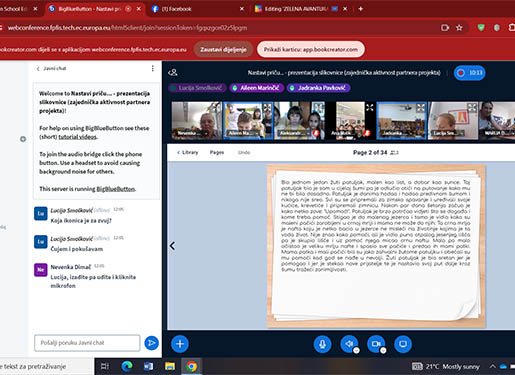Click the Library back button in Book Creator

click(x=187, y=152)
